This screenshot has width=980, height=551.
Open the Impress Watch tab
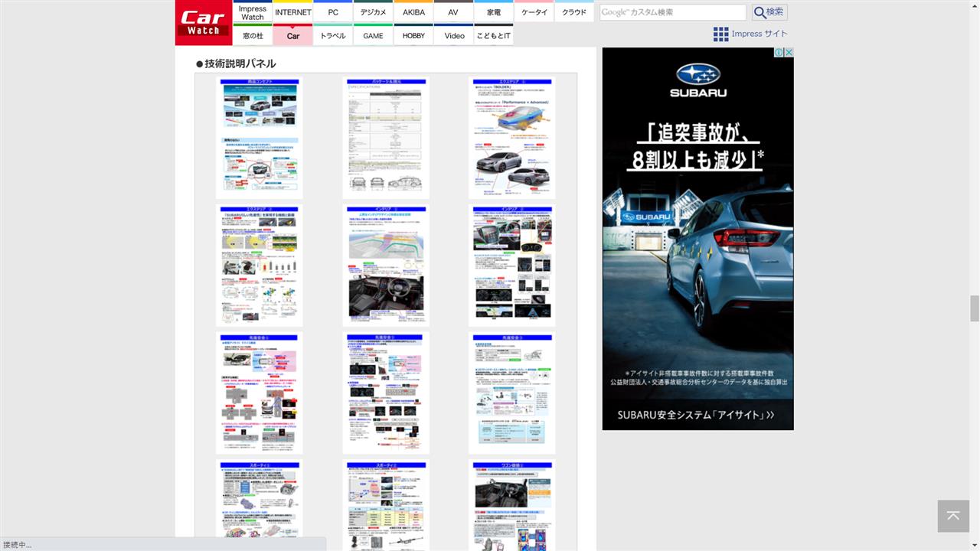coord(253,12)
